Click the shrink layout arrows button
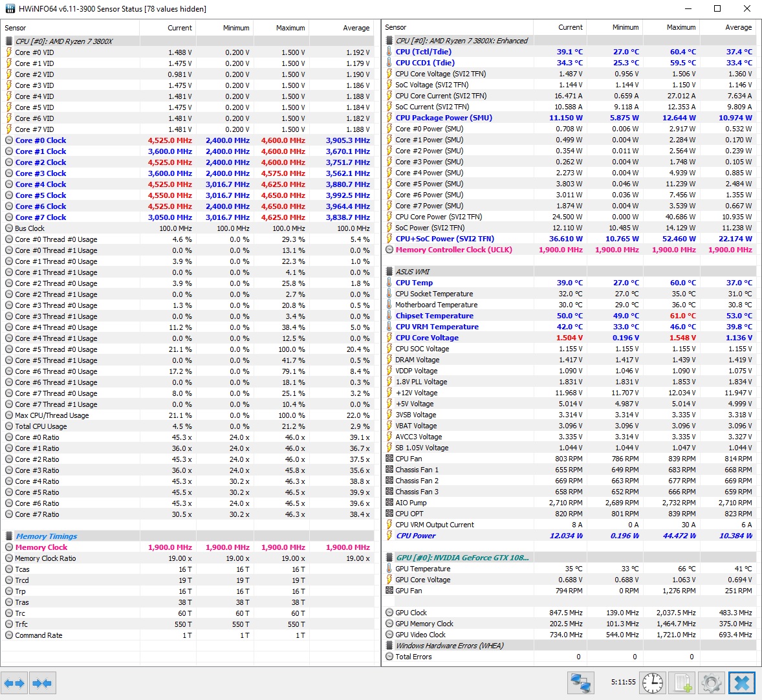 [43, 683]
